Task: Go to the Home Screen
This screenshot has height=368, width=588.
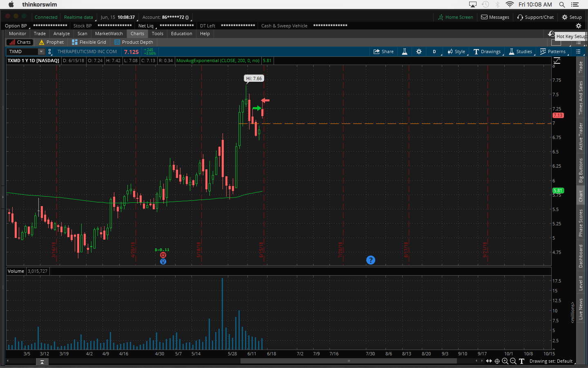Action: coord(455,17)
